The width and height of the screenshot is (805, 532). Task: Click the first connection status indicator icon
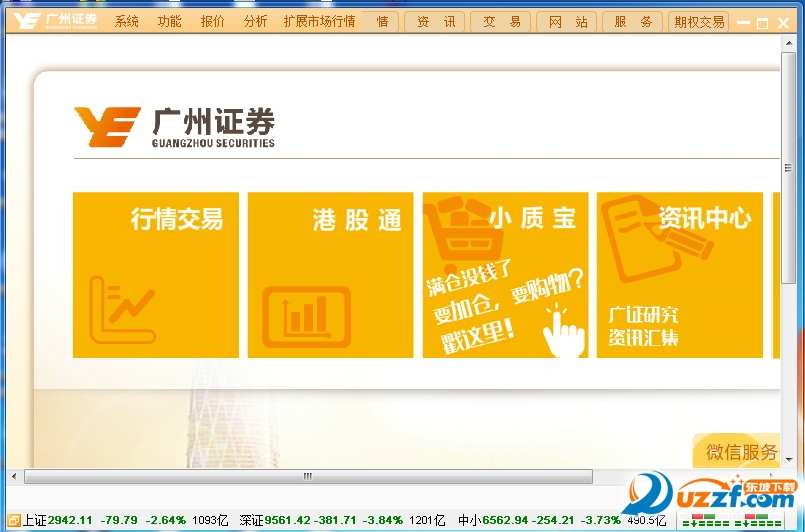[x=705, y=520]
